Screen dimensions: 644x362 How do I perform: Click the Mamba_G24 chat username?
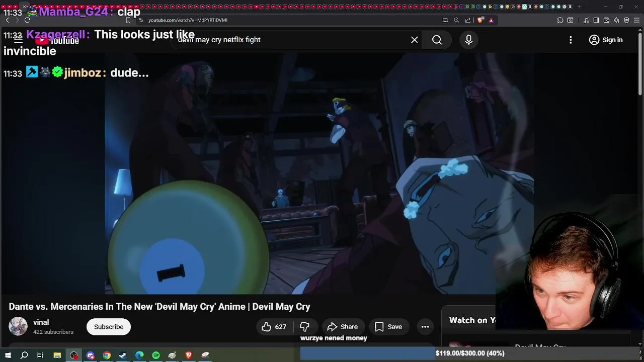[x=76, y=12]
